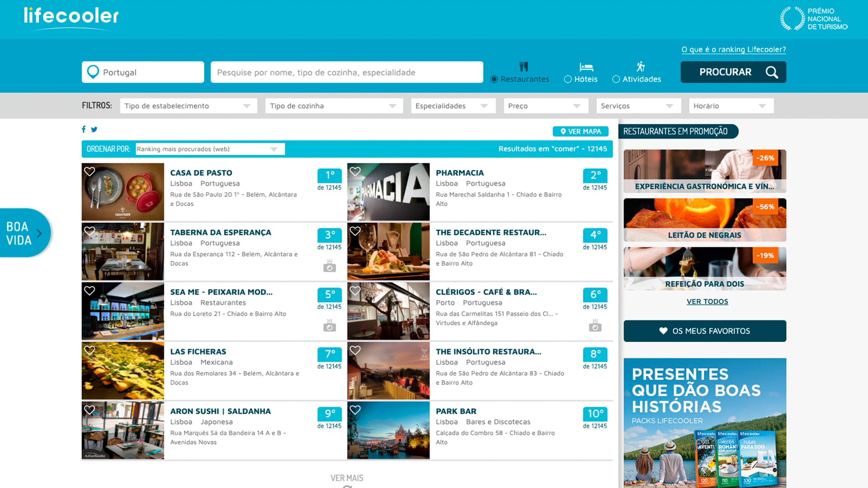The image size is (868, 488).
Task: Open the Horário filter menu
Action: (x=731, y=106)
